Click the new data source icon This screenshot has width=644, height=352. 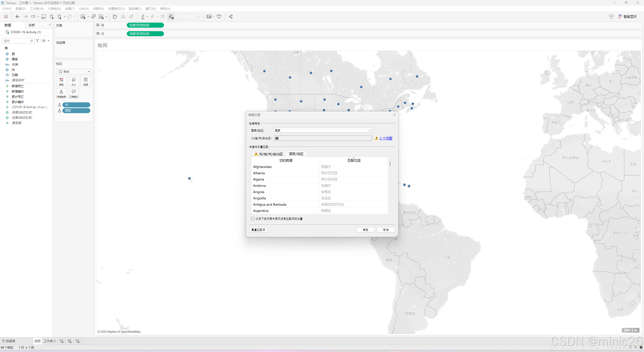[52, 17]
